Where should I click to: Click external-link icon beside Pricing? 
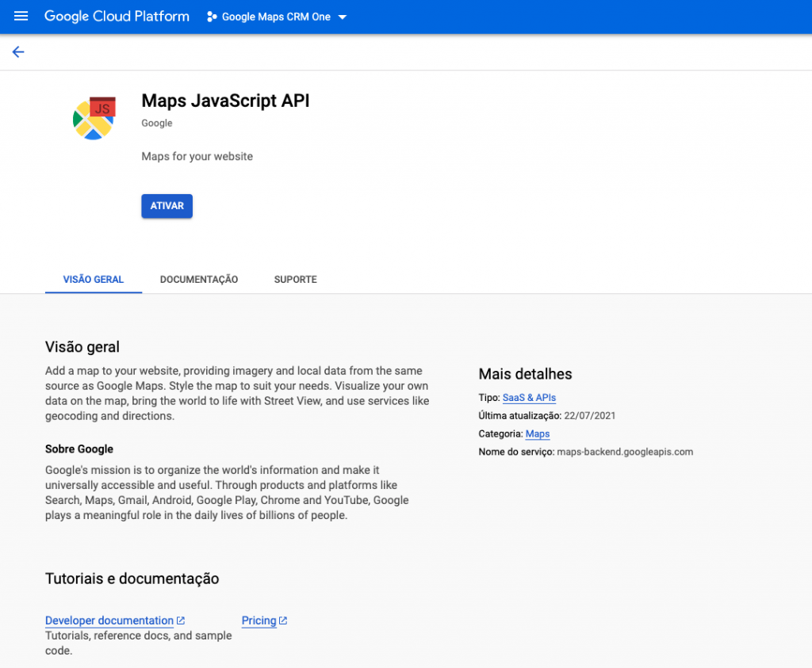pos(283,620)
